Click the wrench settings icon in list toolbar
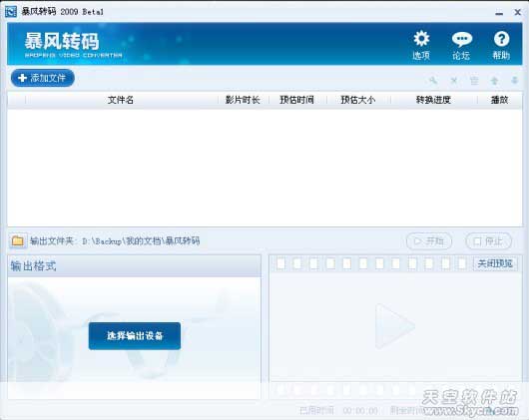This screenshot has width=529, height=420. click(433, 80)
